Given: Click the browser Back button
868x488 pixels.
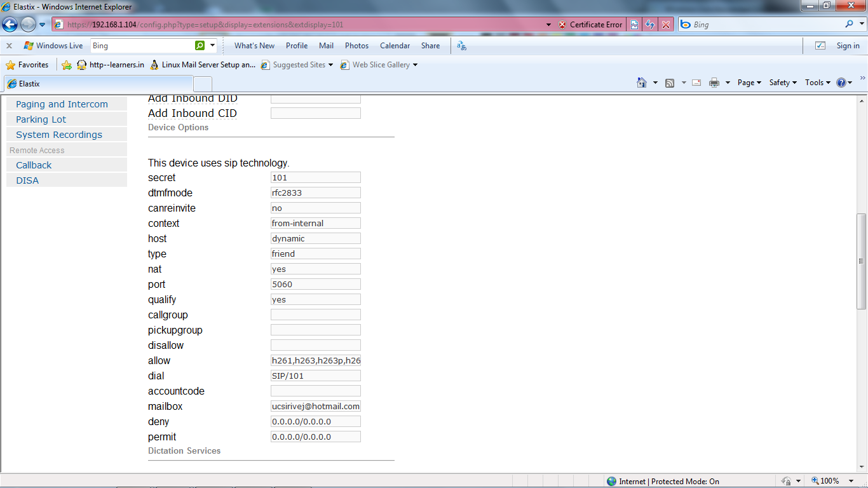Looking at the screenshot, I should (10, 25).
